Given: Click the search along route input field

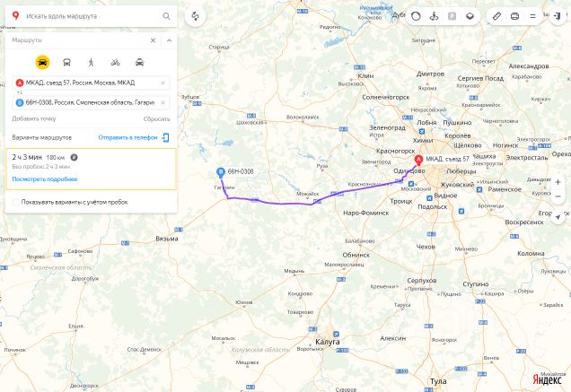Looking at the screenshot, I should pyautogui.click(x=92, y=16).
